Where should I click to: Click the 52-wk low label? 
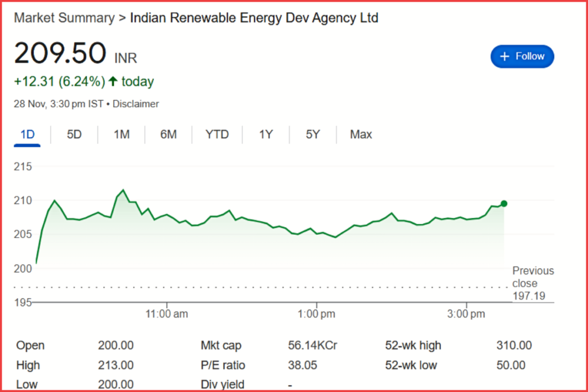[411, 365]
